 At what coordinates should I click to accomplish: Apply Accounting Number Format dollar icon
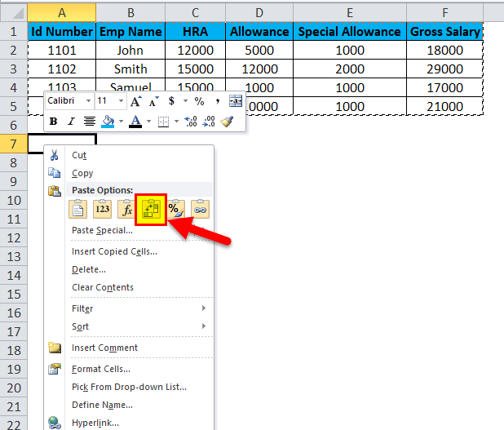click(171, 101)
